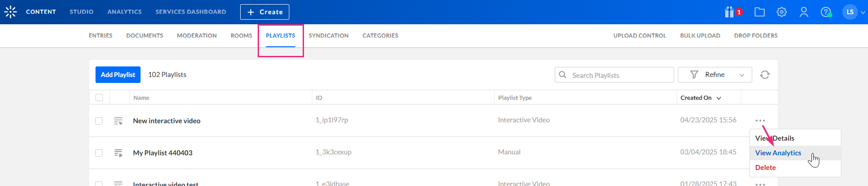Image resolution: width=868 pixels, height=186 pixels.
Task: Click the ID column header
Action: tap(319, 98)
